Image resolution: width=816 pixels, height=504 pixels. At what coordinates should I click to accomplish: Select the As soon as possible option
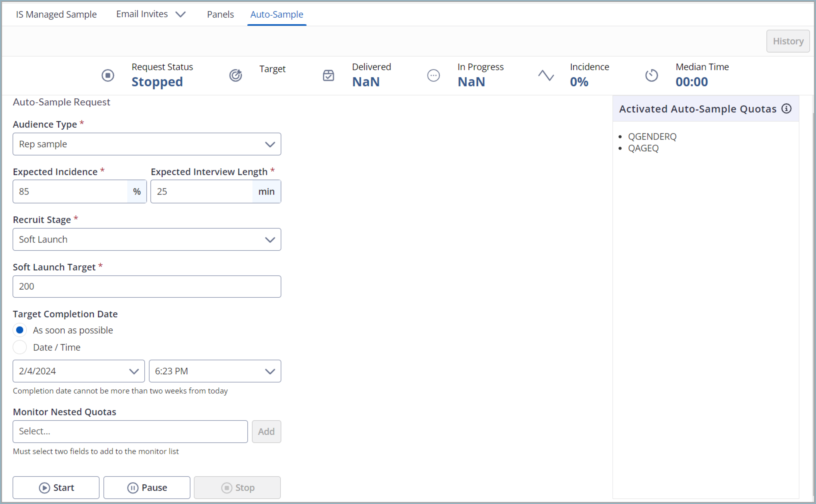click(20, 330)
